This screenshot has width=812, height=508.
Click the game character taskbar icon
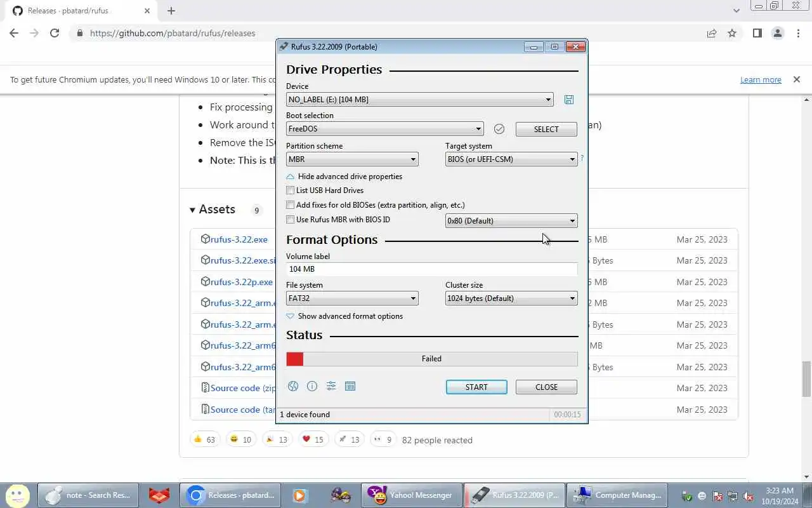coord(340,495)
